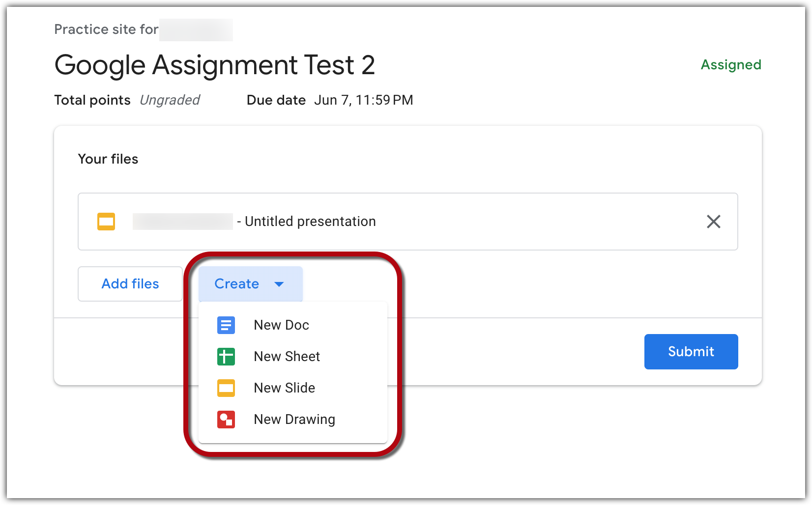Click the blue Docs icon in the Create menu
Viewport: 812px width, 505px height.
click(x=226, y=325)
